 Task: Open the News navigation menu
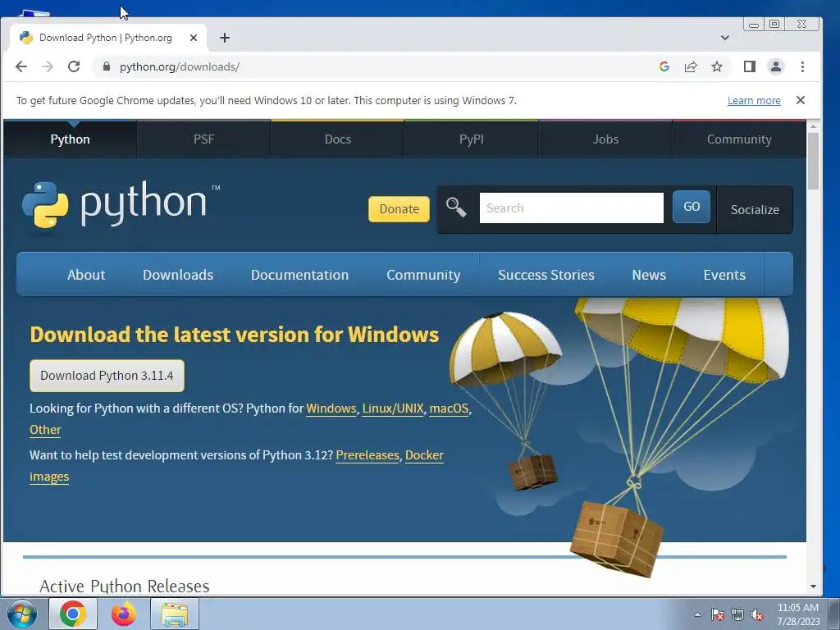pyautogui.click(x=649, y=275)
